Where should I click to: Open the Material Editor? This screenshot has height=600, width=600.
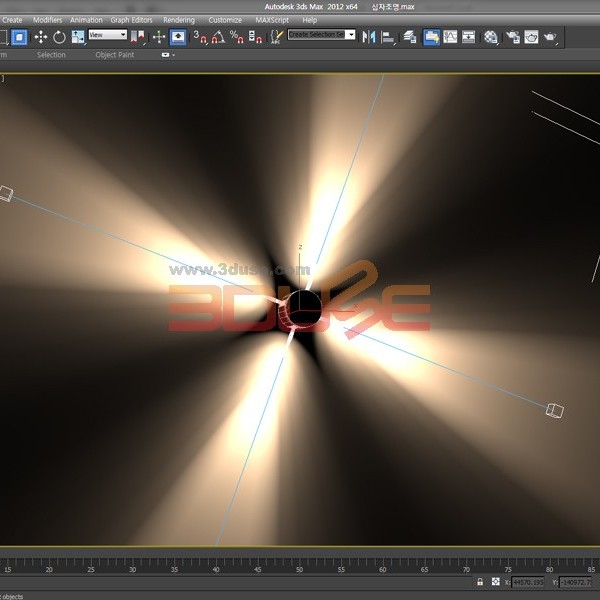pos(491,37)
